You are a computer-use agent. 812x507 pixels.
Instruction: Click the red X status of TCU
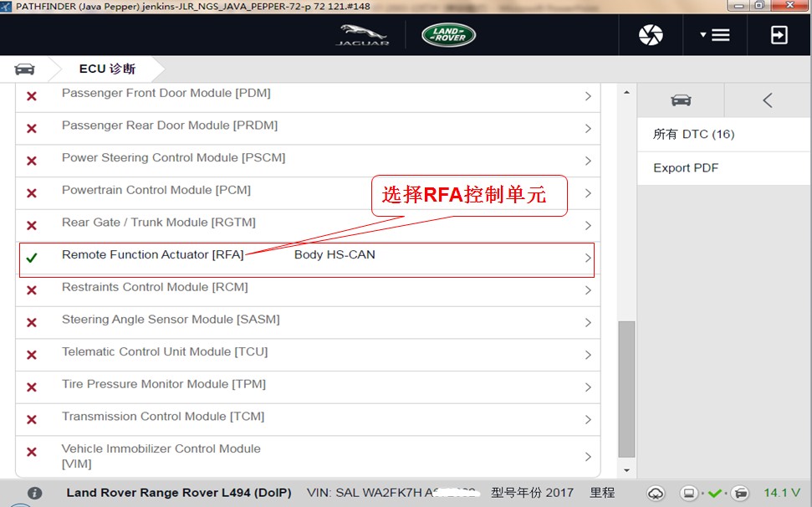32,356
